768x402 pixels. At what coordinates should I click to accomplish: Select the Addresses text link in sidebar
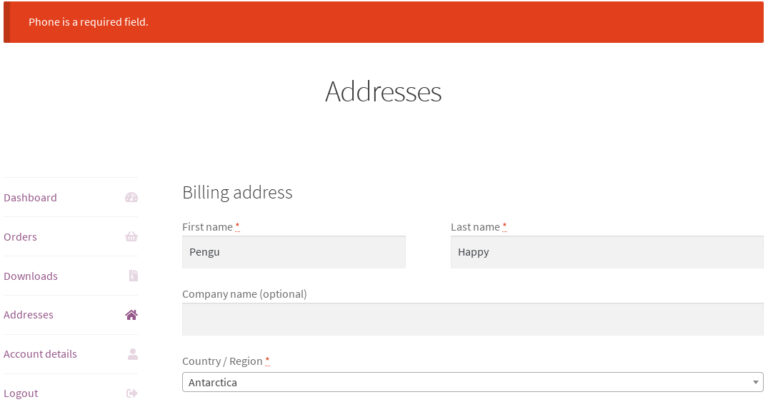pyautogui.click(x=29, y=315)
